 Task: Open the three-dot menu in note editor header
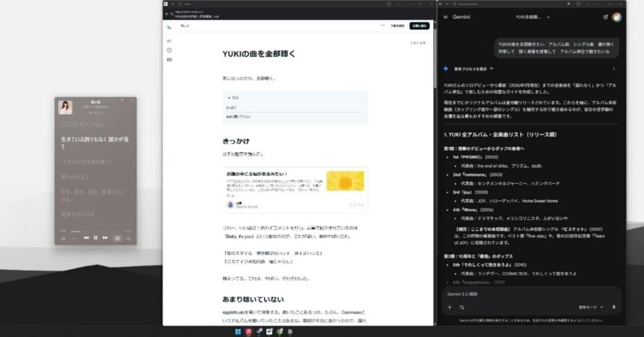382,26
